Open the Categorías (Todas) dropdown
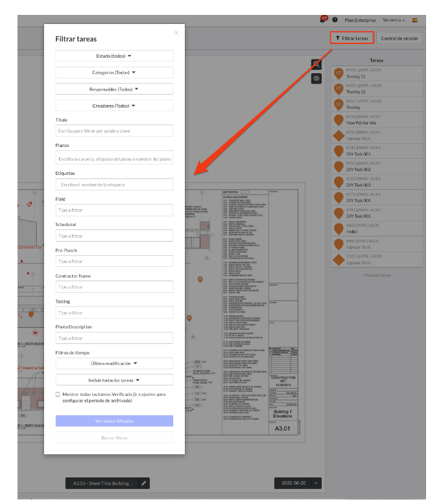The image size is (441, 504). click(114, 73)
